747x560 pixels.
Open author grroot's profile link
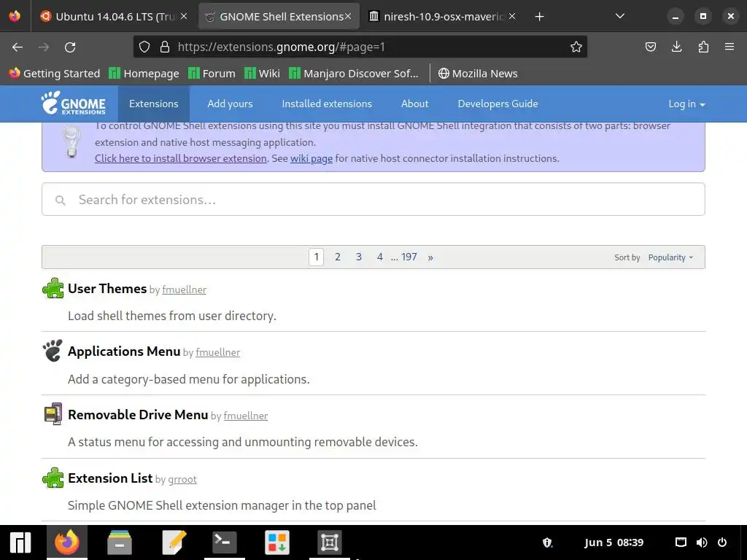click(182, 479)
